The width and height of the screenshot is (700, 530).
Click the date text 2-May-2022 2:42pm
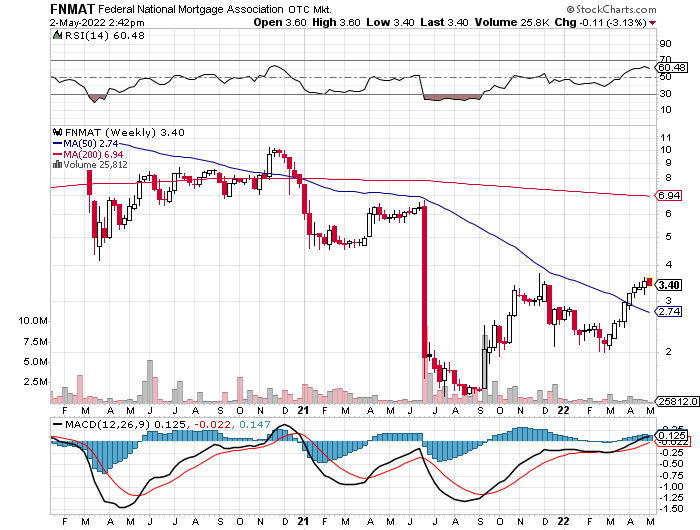(97, 23)
